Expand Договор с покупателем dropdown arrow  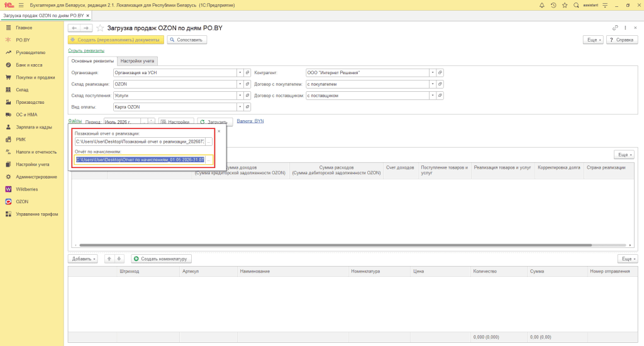coord(433,84)
